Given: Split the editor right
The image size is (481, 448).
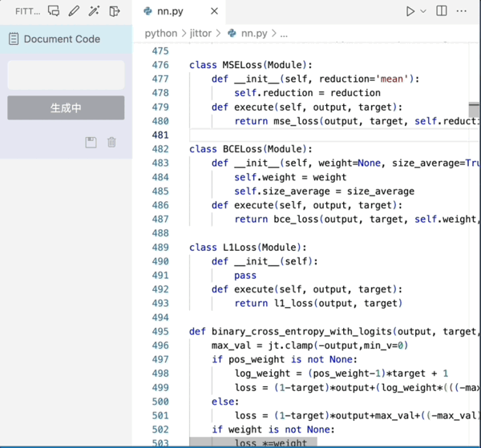Looking at the screenshot, I should coord(442,11).
